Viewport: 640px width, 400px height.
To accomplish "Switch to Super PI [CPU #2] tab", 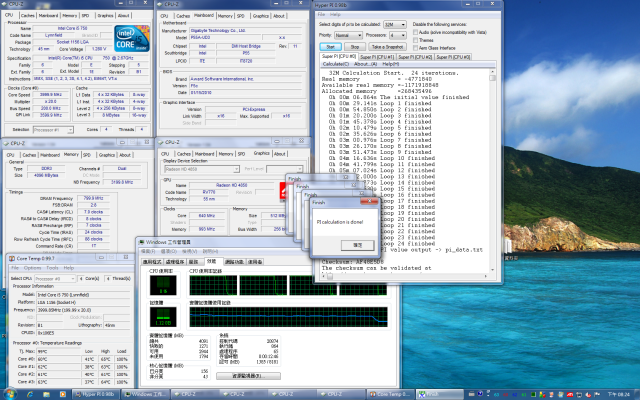I will 415,57.
